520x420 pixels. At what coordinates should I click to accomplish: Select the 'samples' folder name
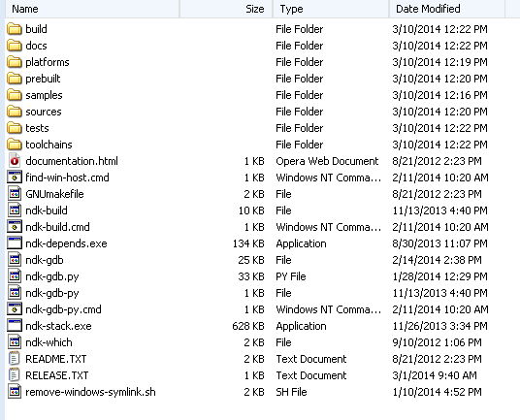pos(44,95)
